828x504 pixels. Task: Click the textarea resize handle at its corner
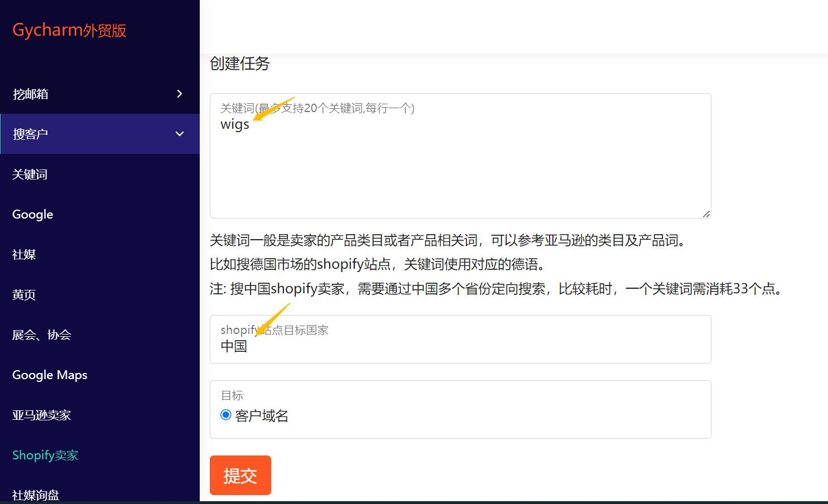(707, 214)
